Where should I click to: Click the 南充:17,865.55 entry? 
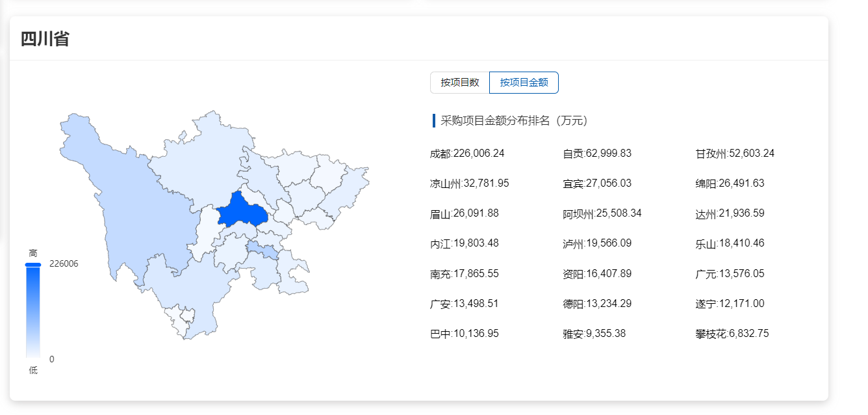(x=465, y=274)
